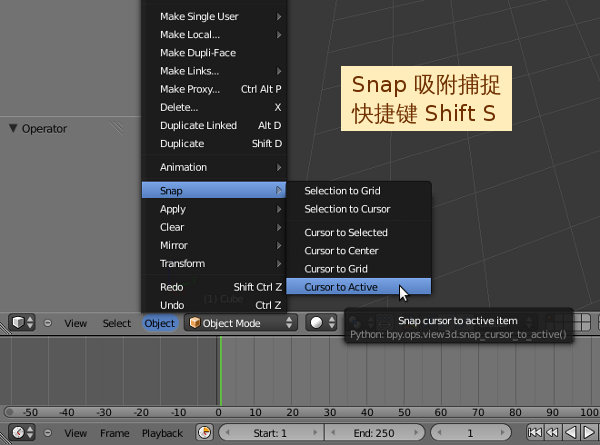Expand the Make Links submenu
This screenshot has width=600, height=445.
tap(214, 71)
